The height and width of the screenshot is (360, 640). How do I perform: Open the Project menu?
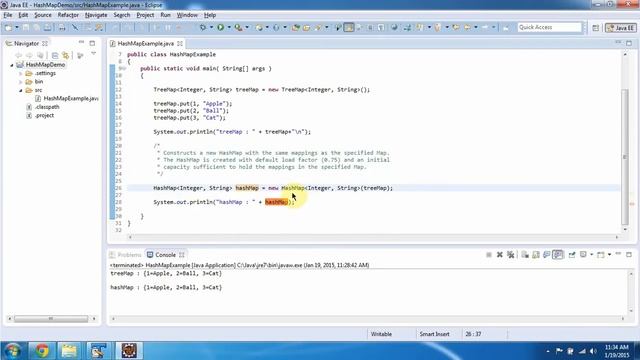(x=145, y=15)
